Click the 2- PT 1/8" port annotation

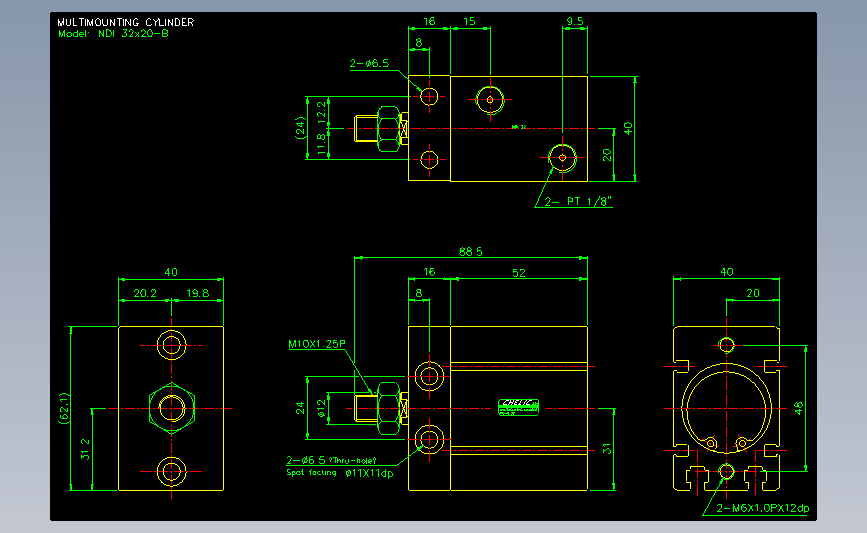coord(578,202)
